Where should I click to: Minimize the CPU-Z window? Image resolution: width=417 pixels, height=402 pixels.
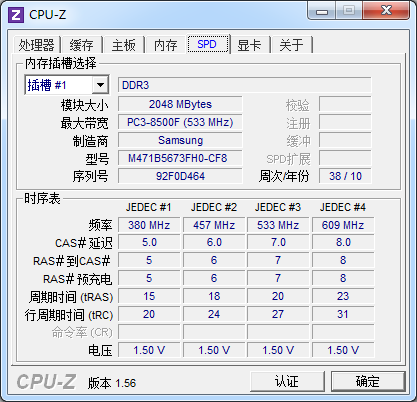[321, 11]
